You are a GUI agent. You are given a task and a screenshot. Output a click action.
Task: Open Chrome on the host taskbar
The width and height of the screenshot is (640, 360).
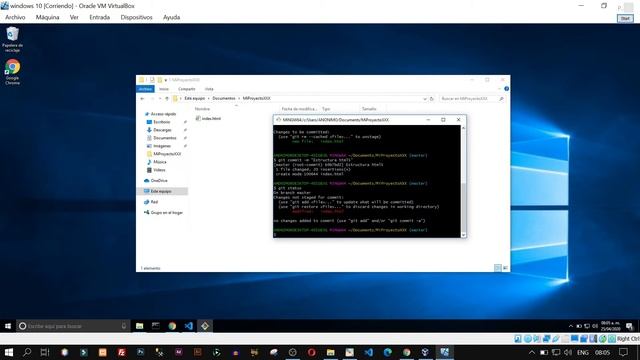click(x=407, y=352)
